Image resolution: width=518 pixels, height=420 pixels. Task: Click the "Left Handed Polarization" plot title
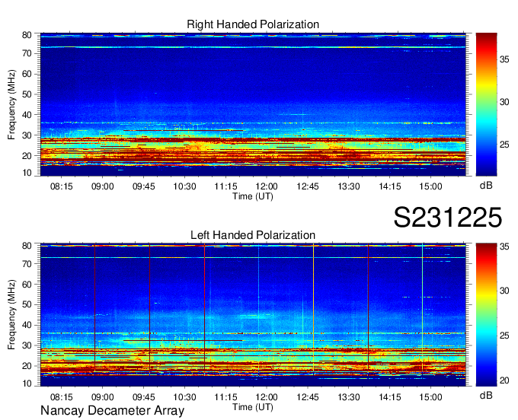click(x=253, y=235)
